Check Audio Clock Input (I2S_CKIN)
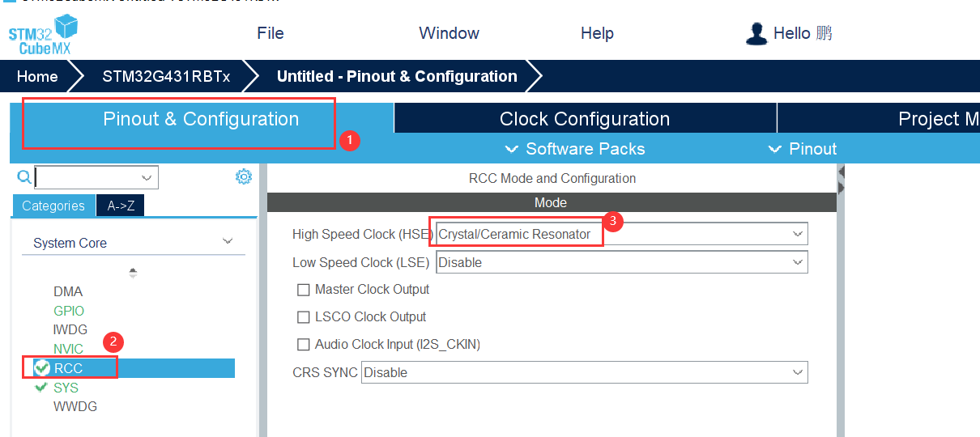 click(304, 345)
